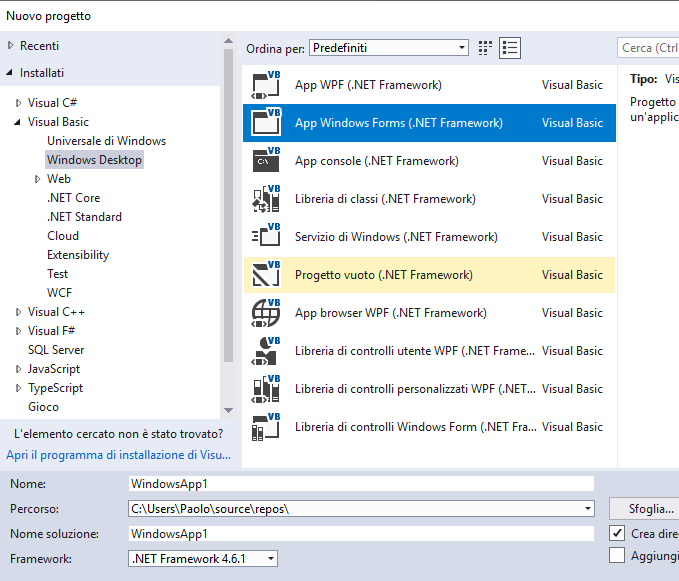Expand the Web node
The width and height of the screenshot is (679, 581).
pos(38,179)
